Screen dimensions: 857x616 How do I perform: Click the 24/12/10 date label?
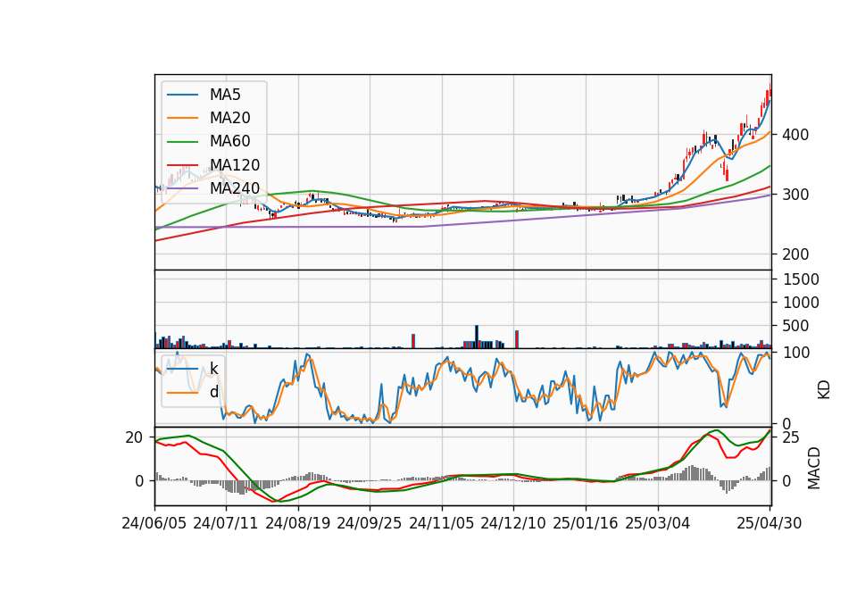tap(513, 523)
